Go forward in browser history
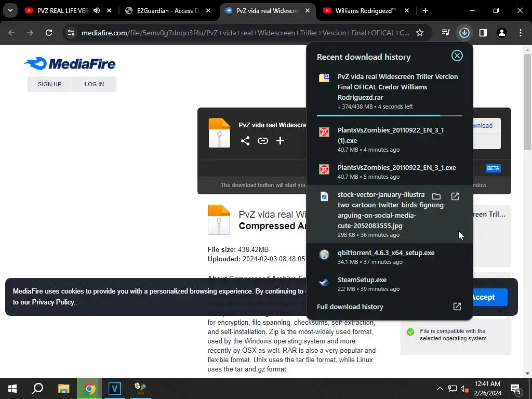Viewport: 532px width, 399px height. (30, 33)
